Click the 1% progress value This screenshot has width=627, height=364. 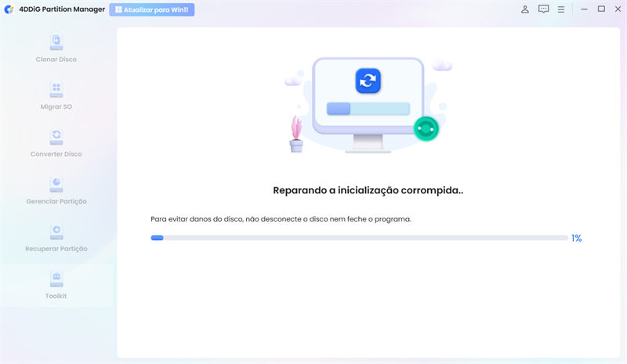click(576, 238)
